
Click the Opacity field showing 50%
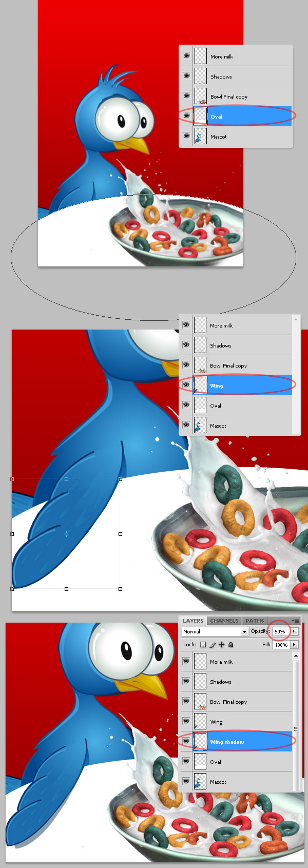click(280, 631)
